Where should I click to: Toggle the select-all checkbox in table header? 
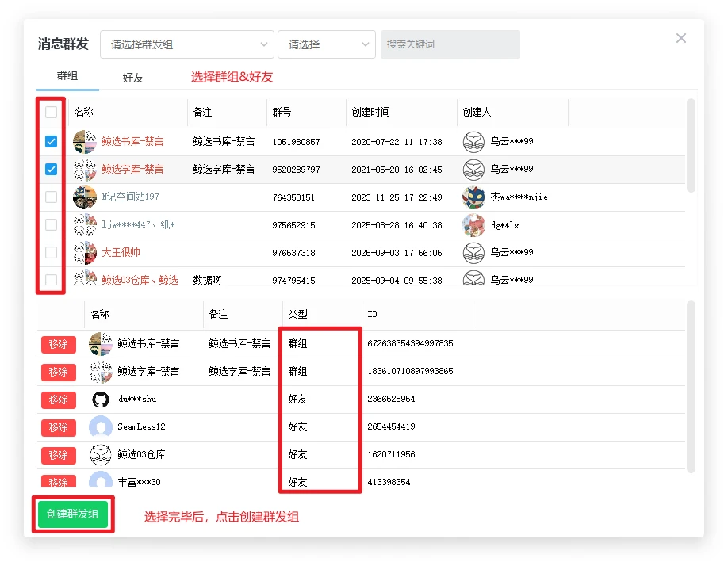pos(52,113)
